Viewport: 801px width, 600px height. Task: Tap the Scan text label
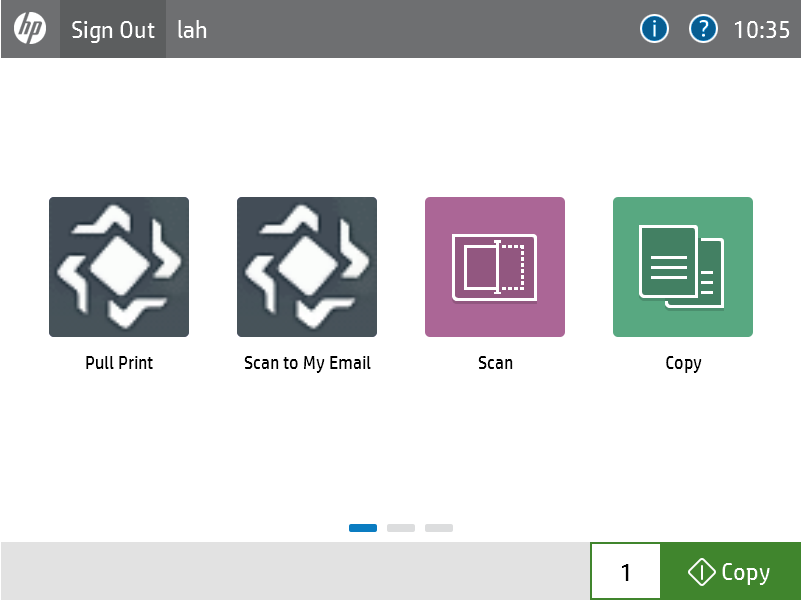495,363
